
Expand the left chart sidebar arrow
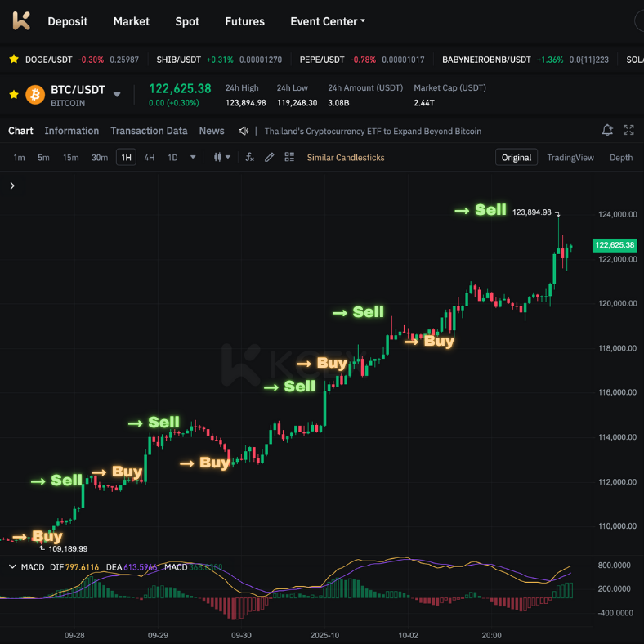pos(12,186)
